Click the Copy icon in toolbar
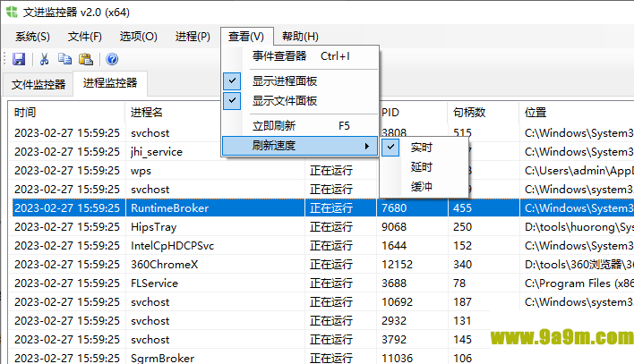 click(x=64, y=59)
